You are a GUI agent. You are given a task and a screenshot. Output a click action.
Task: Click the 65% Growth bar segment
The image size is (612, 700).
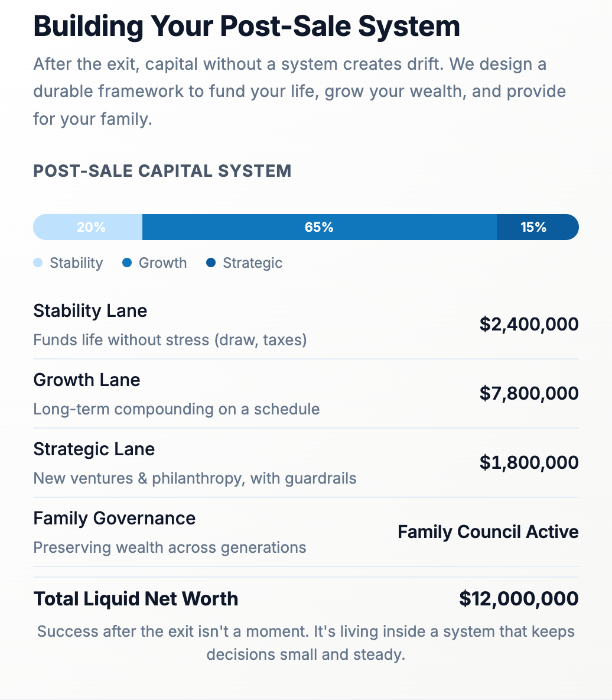(319, 227)
